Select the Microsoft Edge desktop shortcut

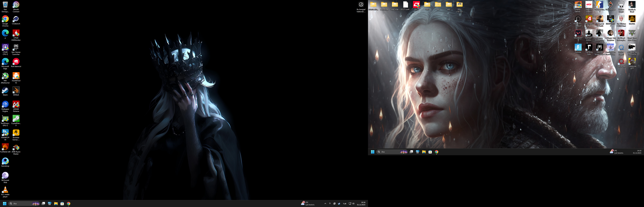click(x=5, y=64)
